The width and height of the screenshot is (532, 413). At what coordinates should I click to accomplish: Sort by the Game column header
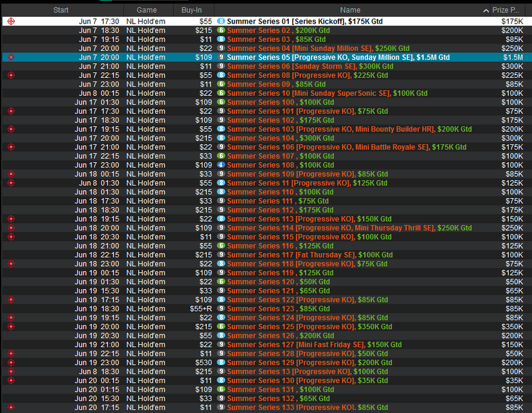click(146, 10)
